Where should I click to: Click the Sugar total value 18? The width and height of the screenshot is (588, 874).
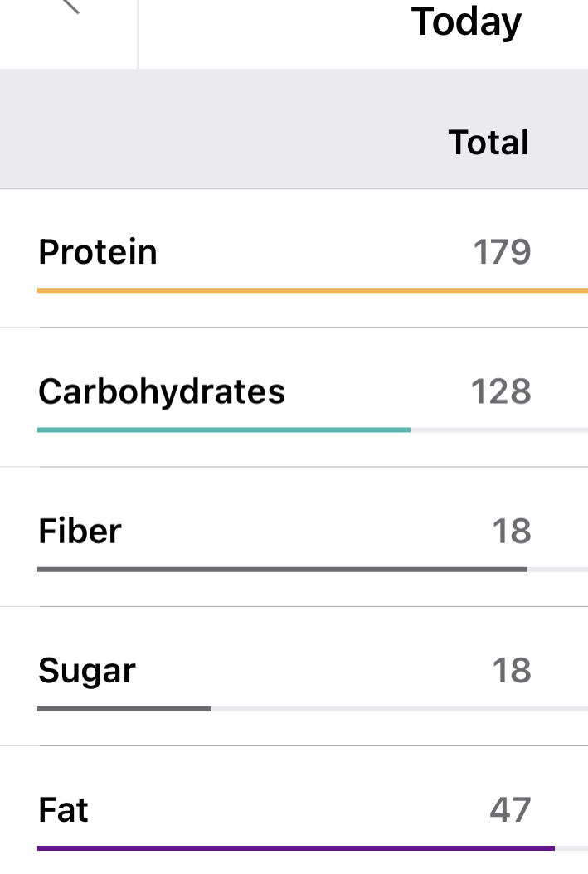[512, 670]
